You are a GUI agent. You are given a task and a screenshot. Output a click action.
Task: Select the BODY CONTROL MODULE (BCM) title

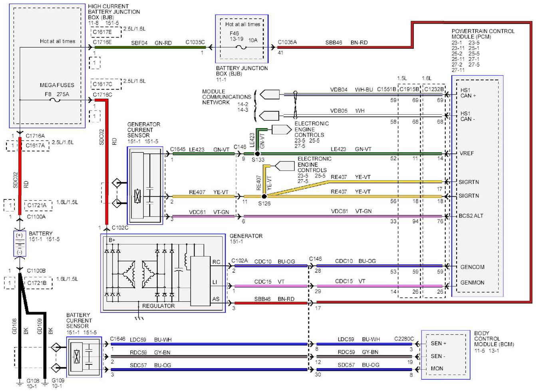coord(494,339)
